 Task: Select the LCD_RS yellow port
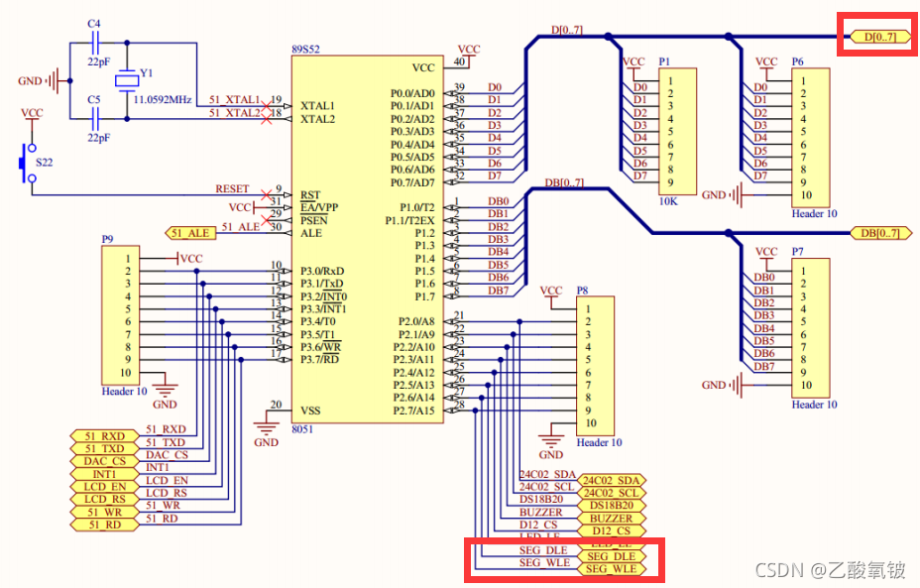[105, 500]
